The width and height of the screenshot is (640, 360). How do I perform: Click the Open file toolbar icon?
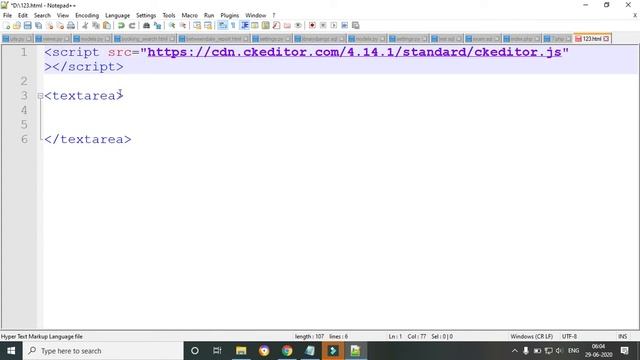(17, 25)
